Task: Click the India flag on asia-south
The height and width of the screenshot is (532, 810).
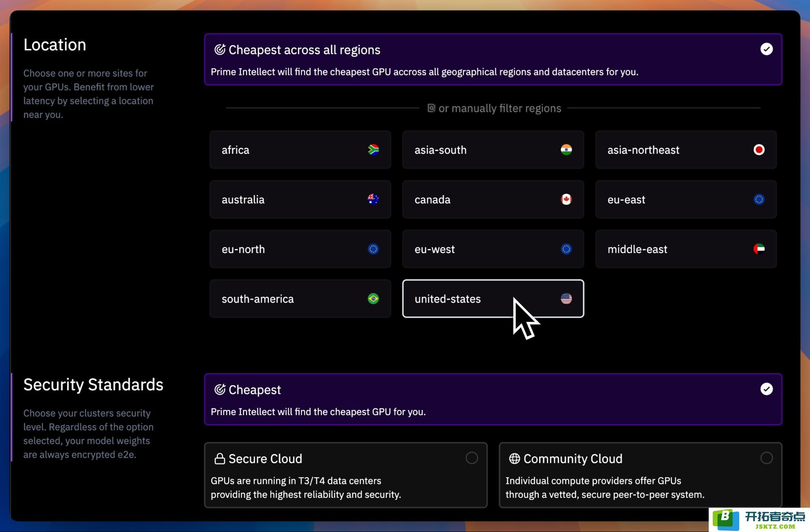Action: tap(566, 150)
